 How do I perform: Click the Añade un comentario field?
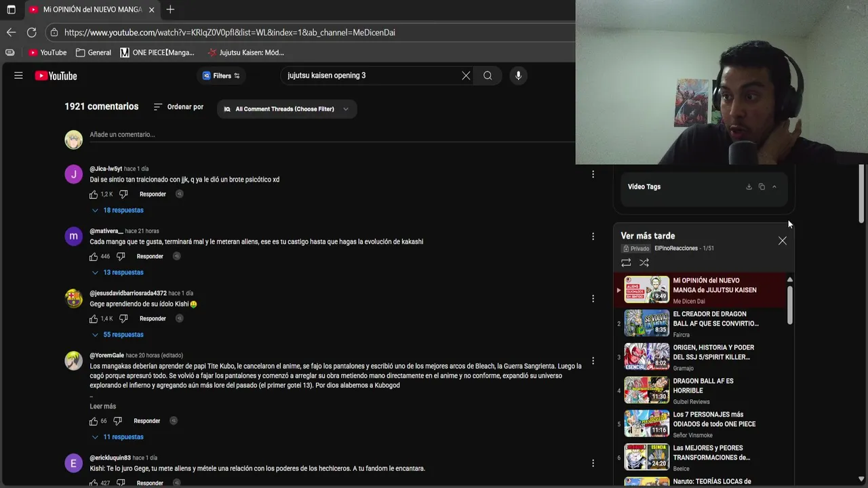click(332, 135)
